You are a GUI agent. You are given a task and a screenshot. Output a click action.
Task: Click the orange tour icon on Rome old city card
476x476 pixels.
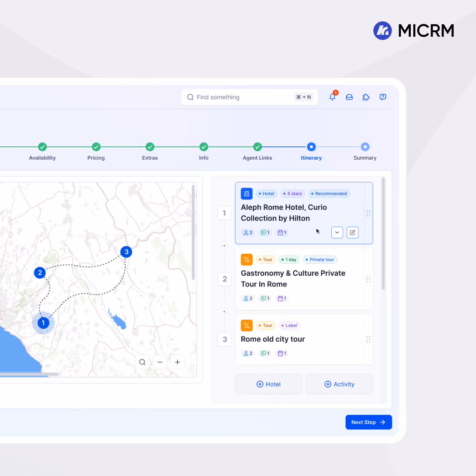pos(247,325)
